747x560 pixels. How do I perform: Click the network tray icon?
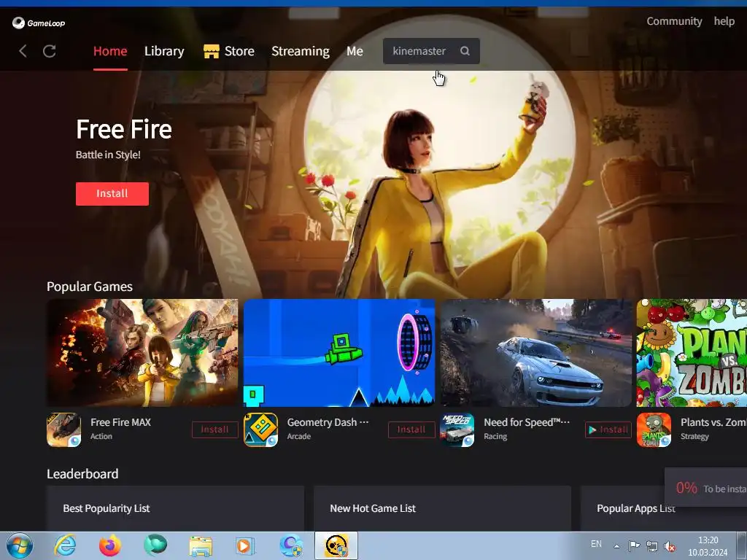coord(651,546)
